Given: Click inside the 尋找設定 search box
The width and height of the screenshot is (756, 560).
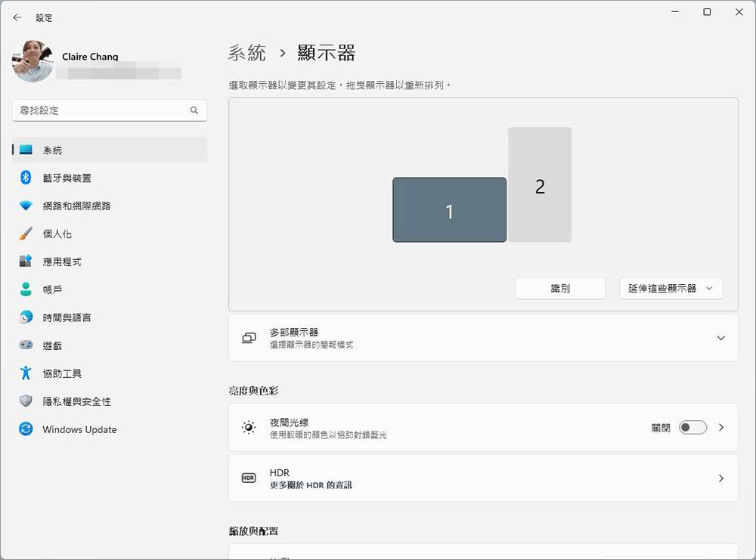Looking at the screenshot, I should [110, 110].
